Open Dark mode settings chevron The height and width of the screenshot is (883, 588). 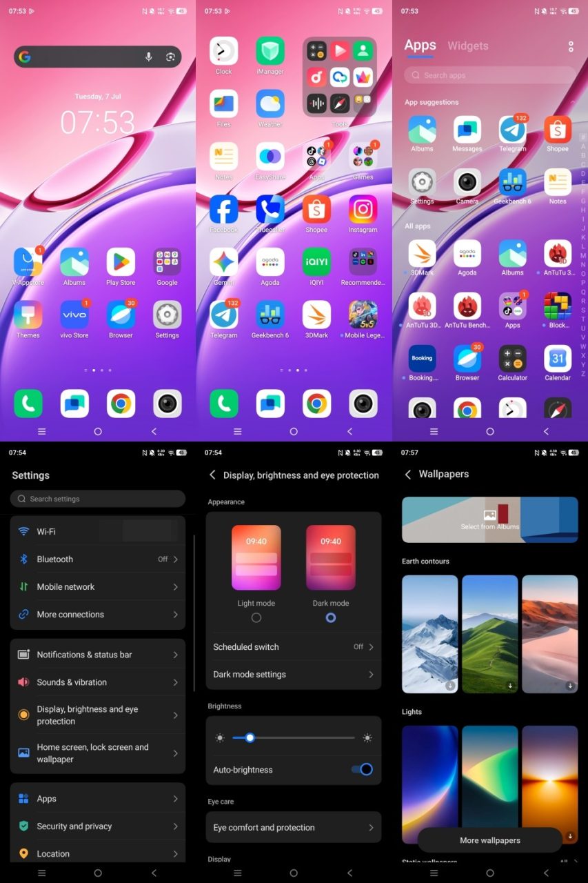pos(371,675)
